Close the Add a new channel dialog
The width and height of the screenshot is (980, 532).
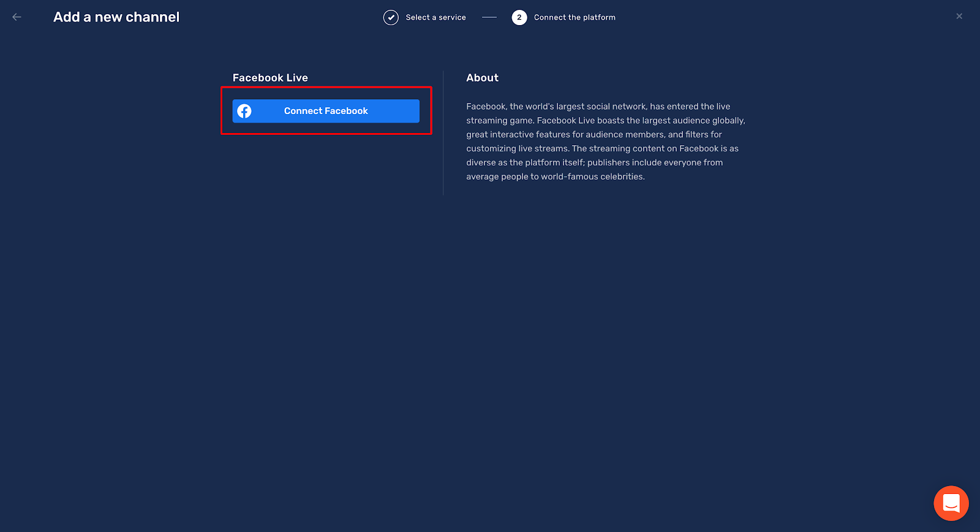tap(959, 17)
